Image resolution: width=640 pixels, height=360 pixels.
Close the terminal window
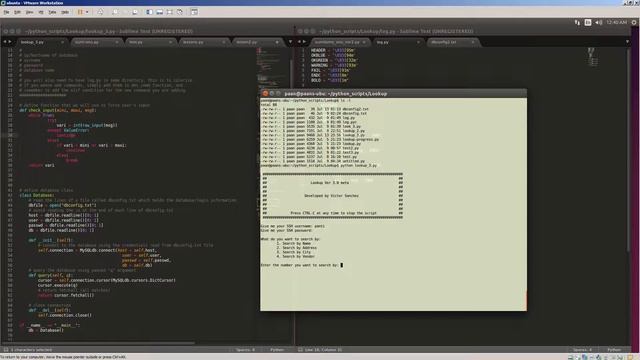point(265,93)
